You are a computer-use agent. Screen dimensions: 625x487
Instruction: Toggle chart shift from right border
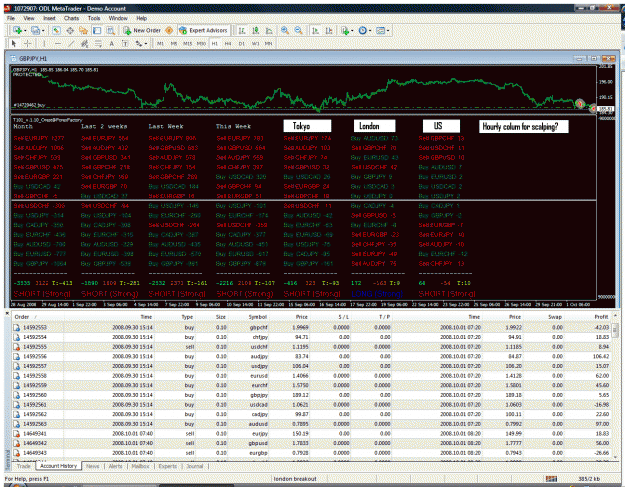point(329,30)
